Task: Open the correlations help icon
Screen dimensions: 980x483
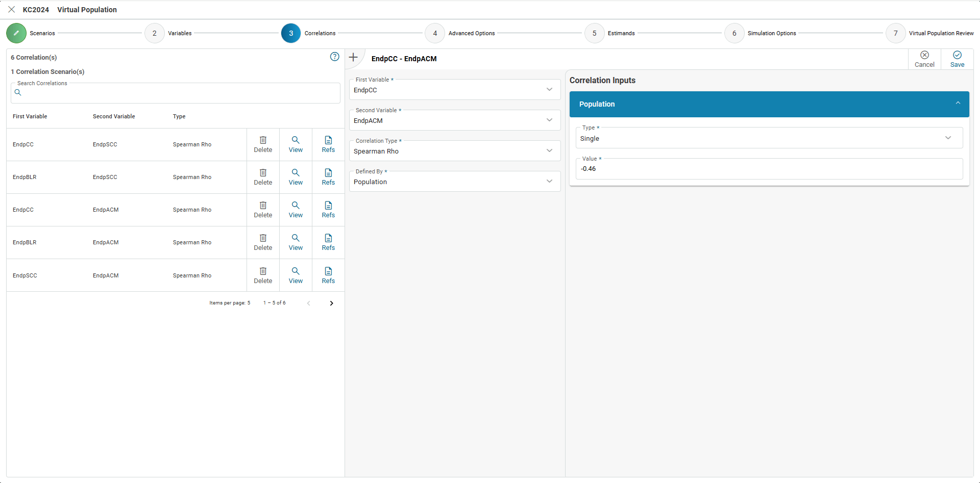Action: point(335,57)
